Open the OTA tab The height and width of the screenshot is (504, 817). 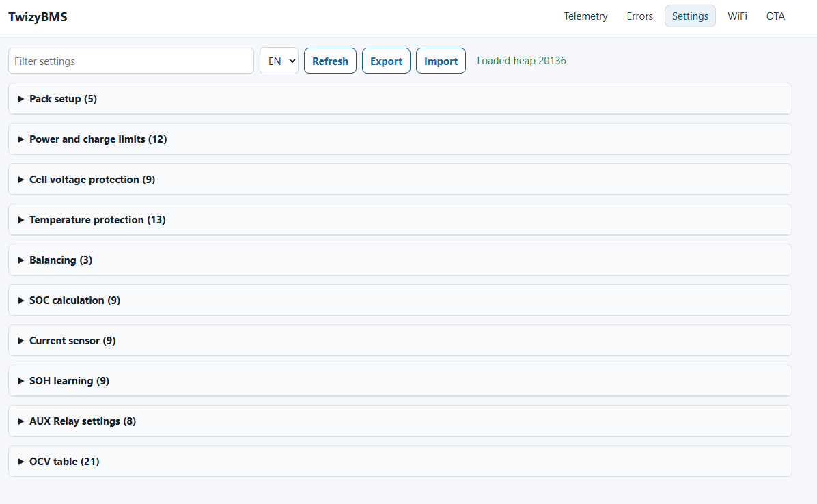pos(775,16)
